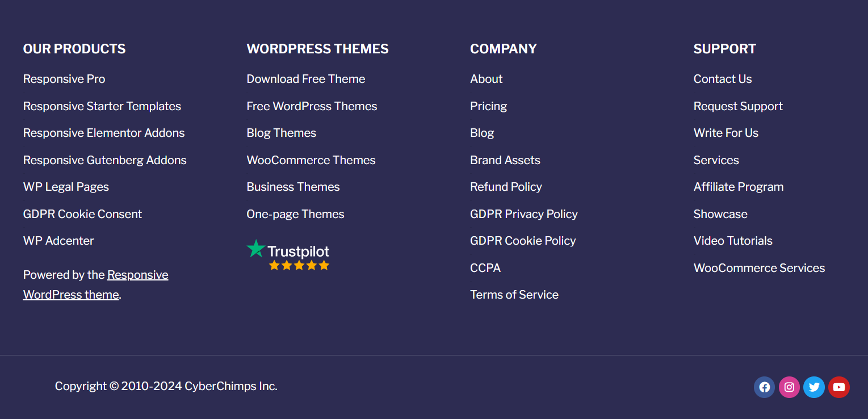Click Request Support
Screen dimensions: 868x419
[738, 106]
